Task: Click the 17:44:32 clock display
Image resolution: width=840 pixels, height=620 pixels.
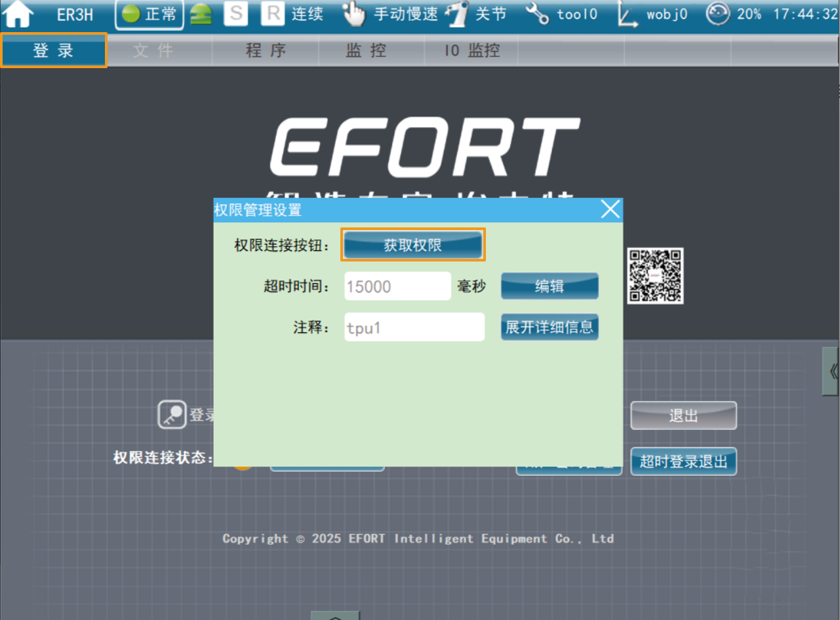Action: (806, 14)
